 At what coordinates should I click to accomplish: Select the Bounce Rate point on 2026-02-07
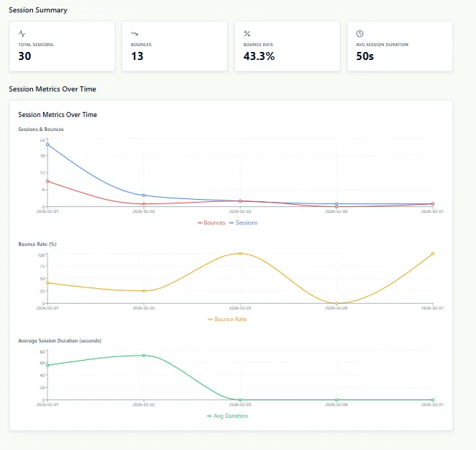[x=433, y=254]
